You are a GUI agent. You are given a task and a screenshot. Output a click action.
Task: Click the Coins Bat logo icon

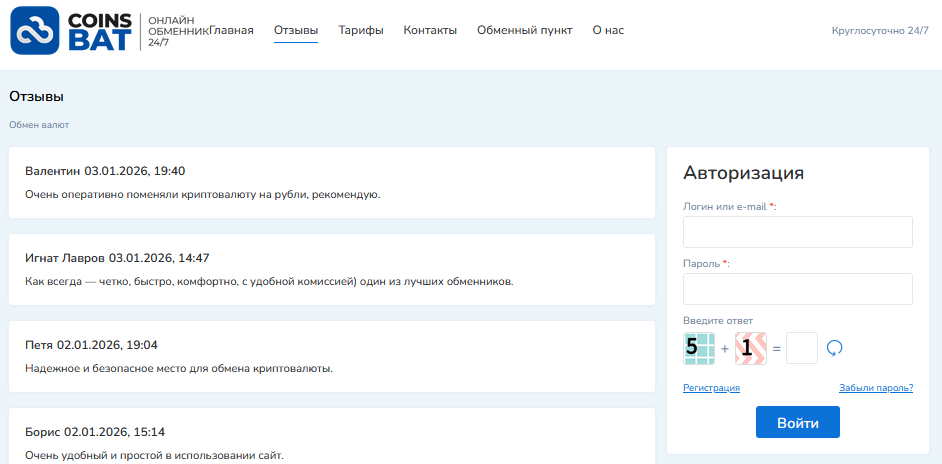click(x=35, y=30)
